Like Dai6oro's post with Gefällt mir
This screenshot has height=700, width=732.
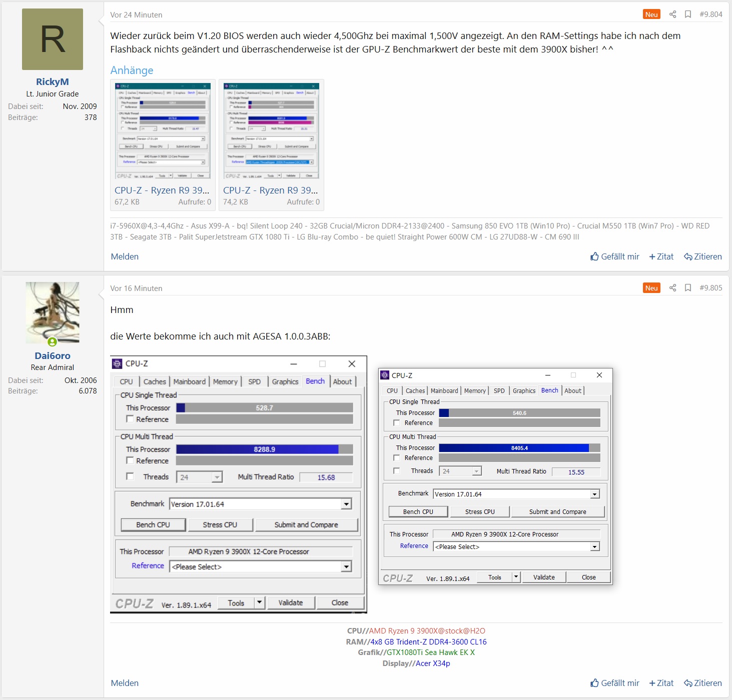point(615,683)
